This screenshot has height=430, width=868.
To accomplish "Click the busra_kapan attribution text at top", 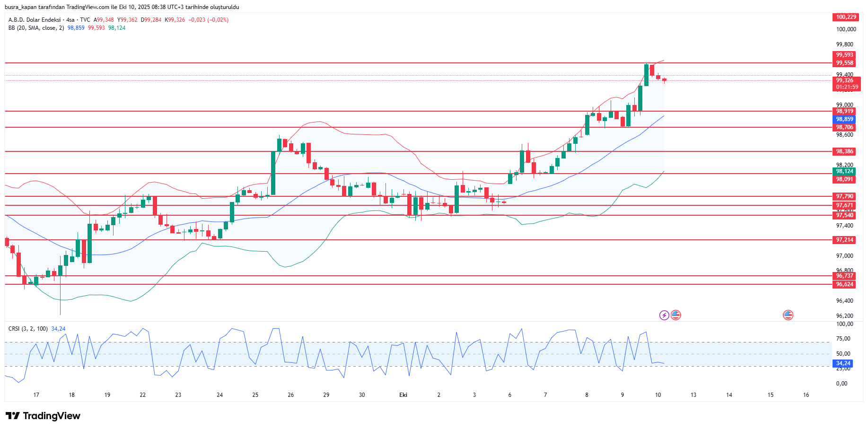I will [122, 7].
